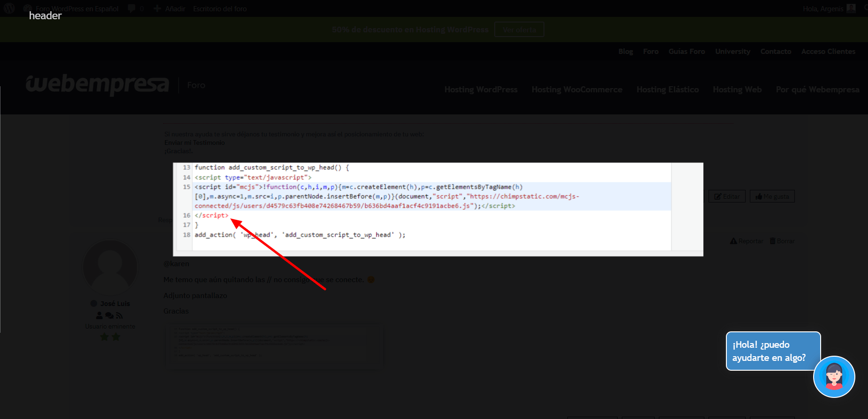This screenshot has height=419, width=868.
Task: Open the WordPress logo menu in admin bar
Action: pos(9,8)
